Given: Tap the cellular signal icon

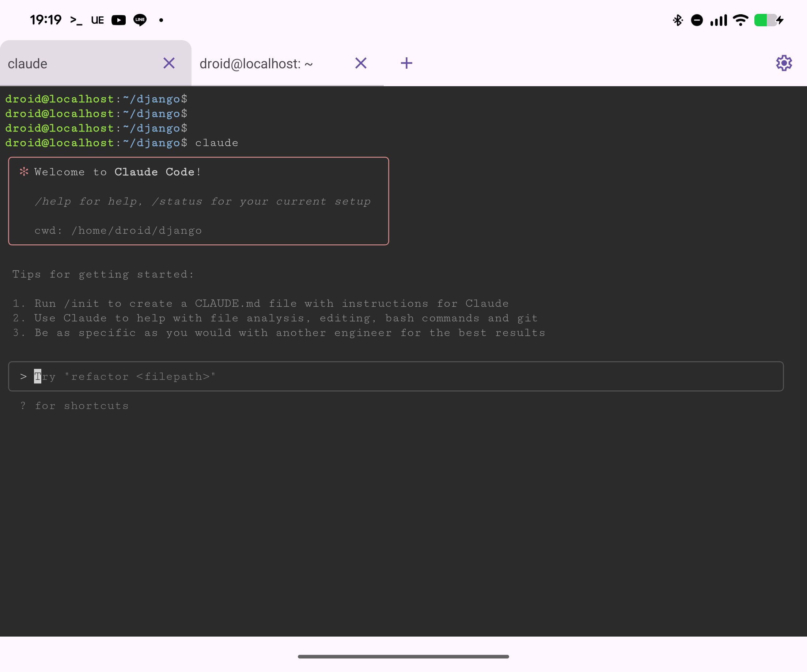Looking at the screenshot, I should coord(718,20).
